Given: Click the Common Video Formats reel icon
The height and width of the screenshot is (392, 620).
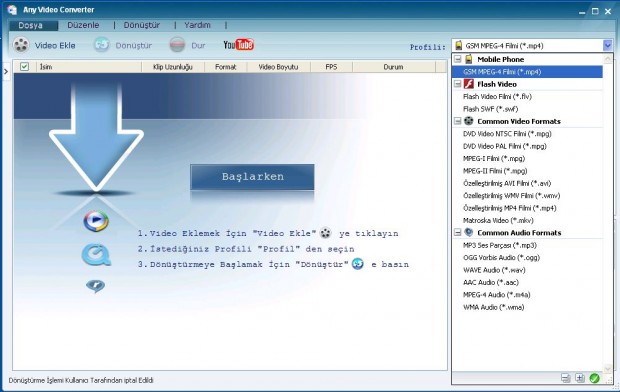Looking at the screenshot, I should 469,121.
